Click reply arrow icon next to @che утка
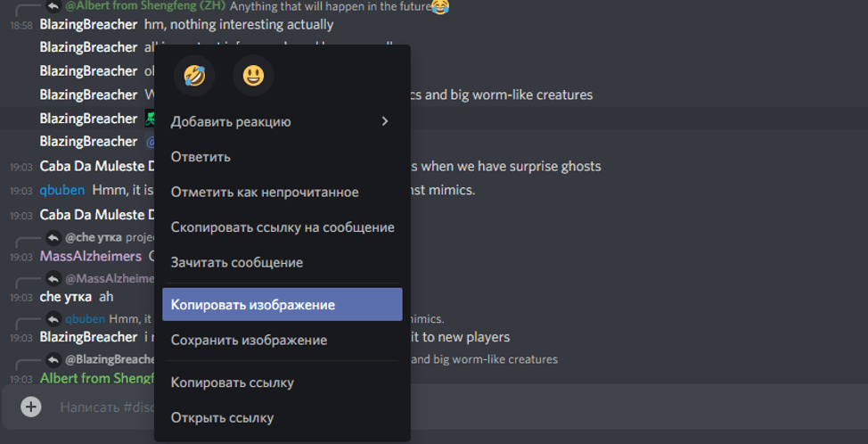The height and width of the screenshot is (444, 868). pyautogui.click(x=53, y=238)
